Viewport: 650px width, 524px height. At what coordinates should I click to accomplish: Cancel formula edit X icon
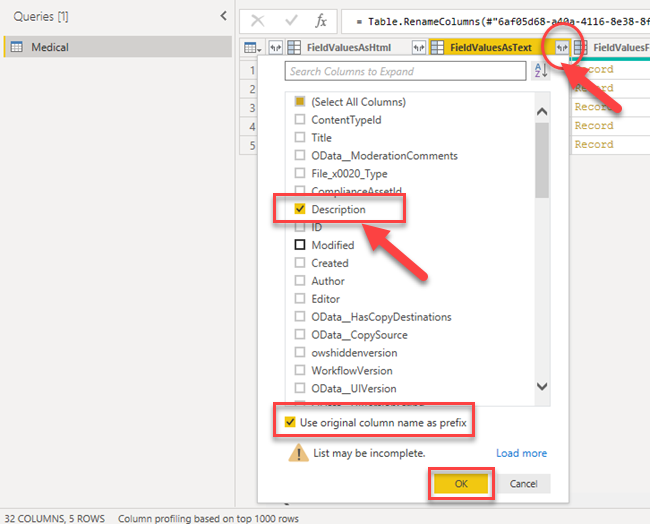coord(257,20)
